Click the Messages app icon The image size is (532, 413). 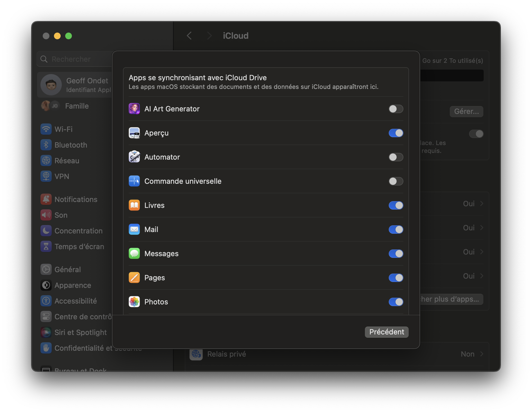(134, 254)
